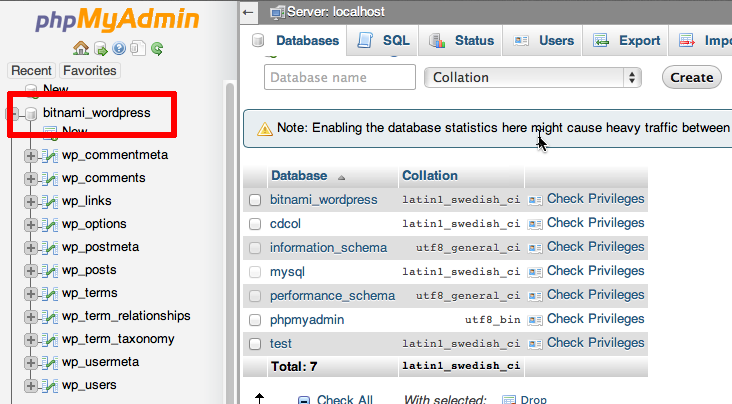Click the green reload navigation panel icon
Image resolution: width=732 pixels, height=404 pixels.
157,48
